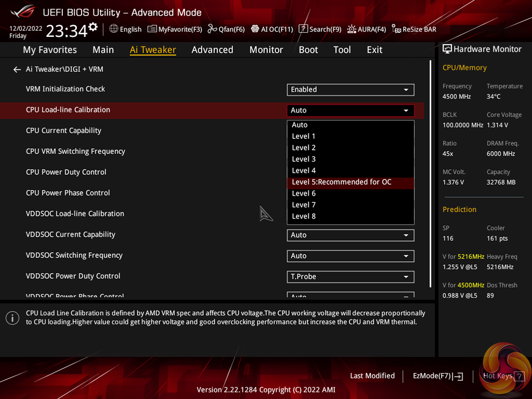Viewport: 532px width, 399px height.
Task: Choose Level 8 in the load-line list
Action: 304,216
